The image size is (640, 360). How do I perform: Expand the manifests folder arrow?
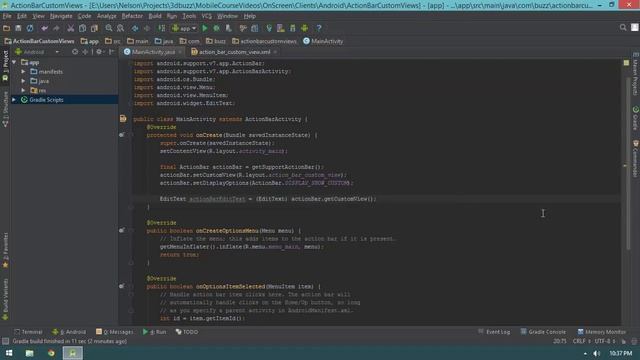click(x=23, y=71)
